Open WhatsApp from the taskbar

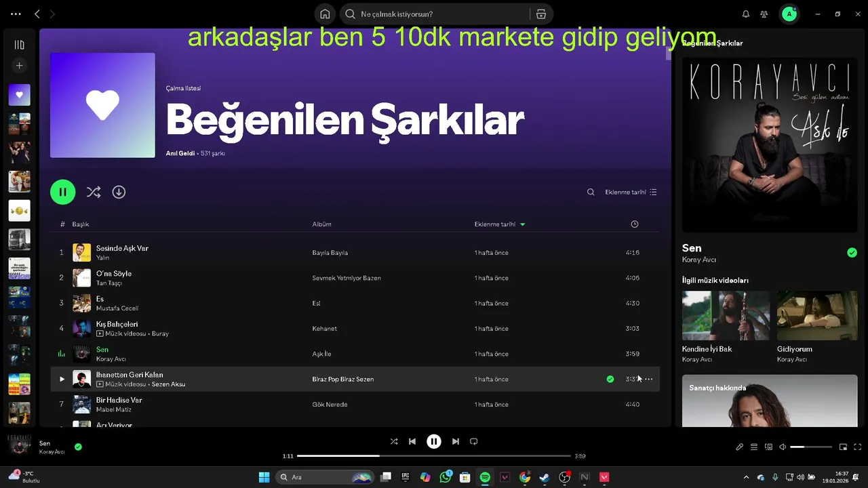(446, 477)
